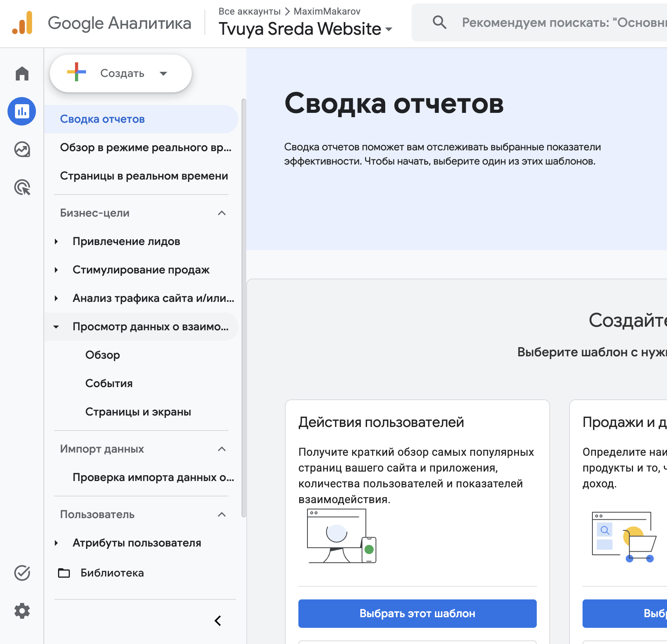The image size is (667, 644).
Task: Click the Библиотека folder icon
Action: [x=64, y=573]
